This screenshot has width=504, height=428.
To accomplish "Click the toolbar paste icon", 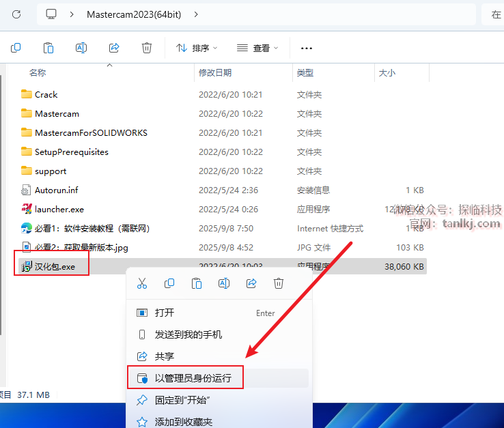I will (48, 48).
